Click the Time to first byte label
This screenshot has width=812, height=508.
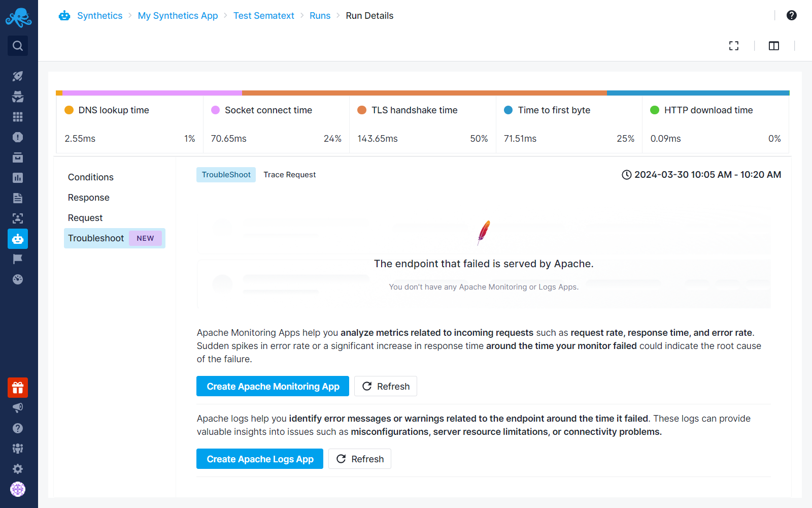tap(554, 110)
